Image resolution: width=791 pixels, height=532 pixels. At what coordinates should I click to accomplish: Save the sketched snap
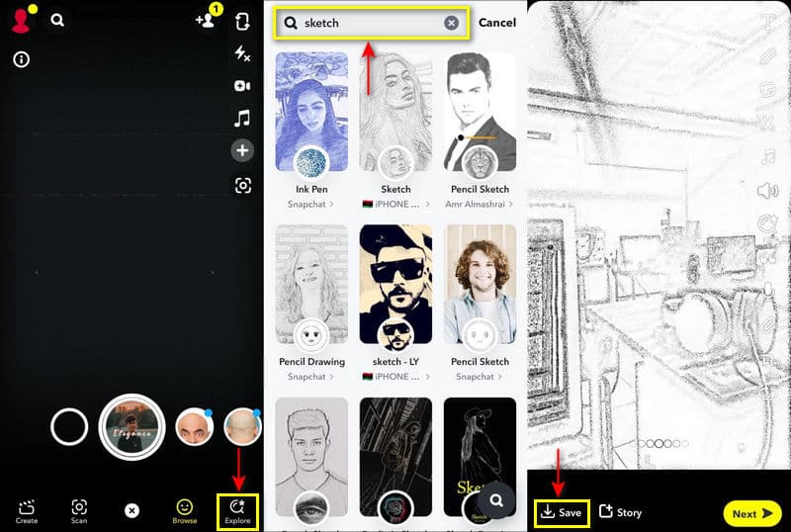562,513
